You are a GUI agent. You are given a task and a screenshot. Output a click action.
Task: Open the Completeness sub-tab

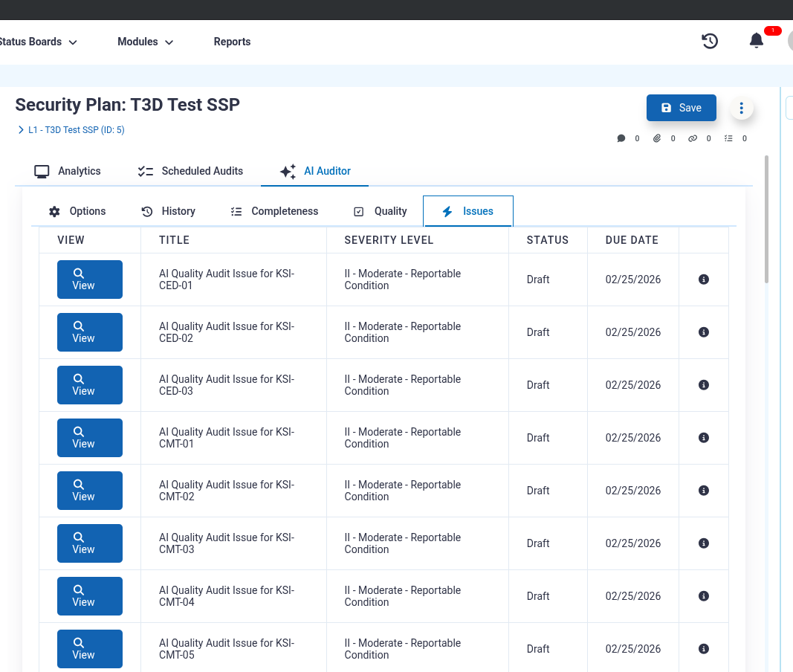click(x=274, y=212)
